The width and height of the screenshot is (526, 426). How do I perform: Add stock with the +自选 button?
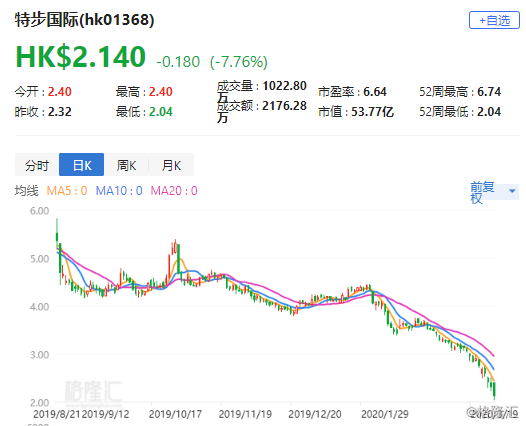point(494,20)
